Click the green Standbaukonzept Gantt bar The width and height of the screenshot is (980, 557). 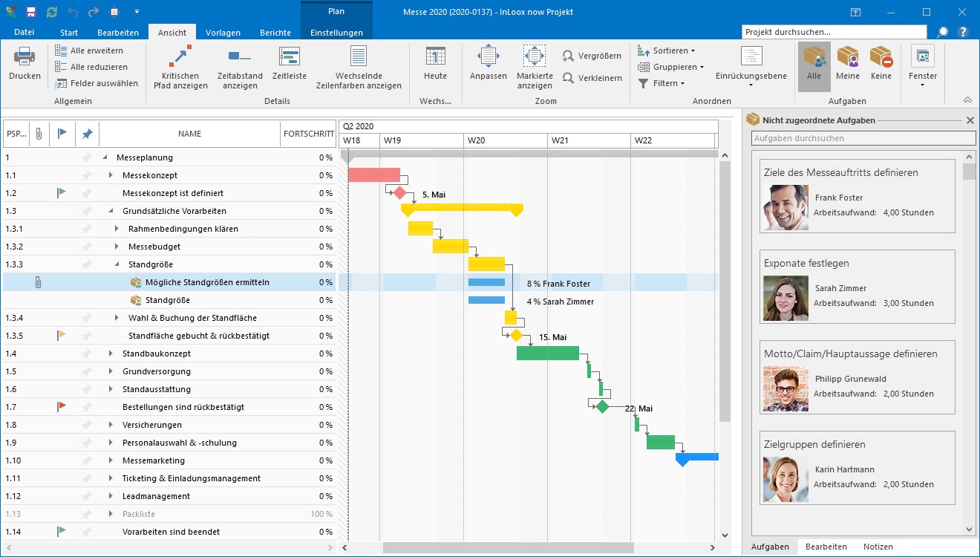[x=548, y=354]
